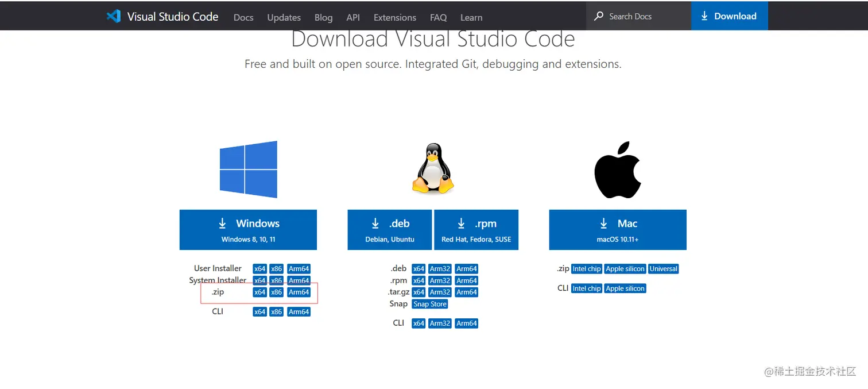Click the search magnifier icon
Screen dimensions: 868x389
click(x=599, y=16)
